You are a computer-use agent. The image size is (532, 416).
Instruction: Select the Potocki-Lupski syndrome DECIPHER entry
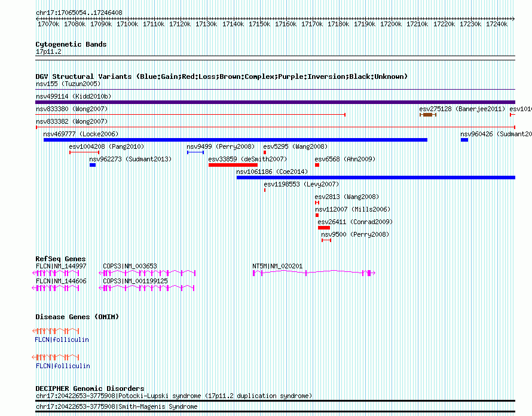174,396
